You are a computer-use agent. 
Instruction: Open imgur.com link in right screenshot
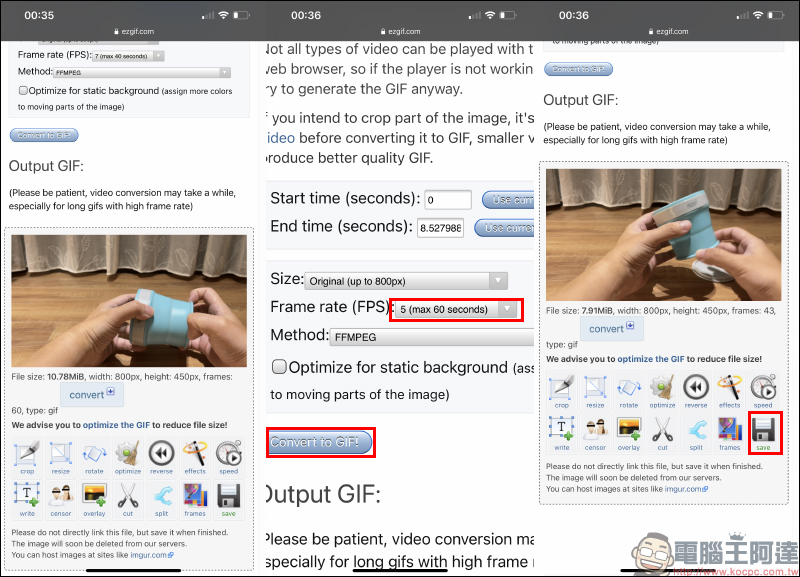pos(686,489)
